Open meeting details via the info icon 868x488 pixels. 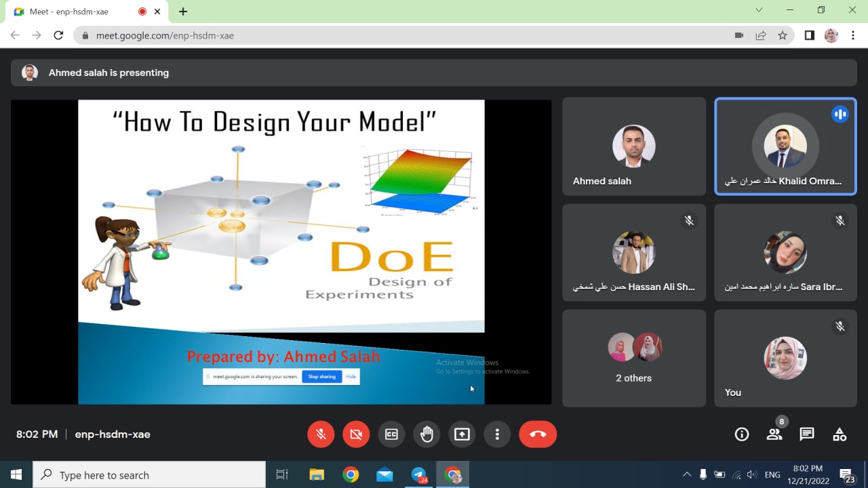[x=742, y=434]
